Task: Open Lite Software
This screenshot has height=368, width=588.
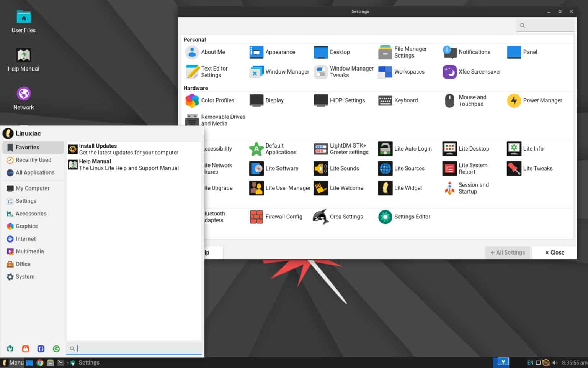Action: [282, 168]
